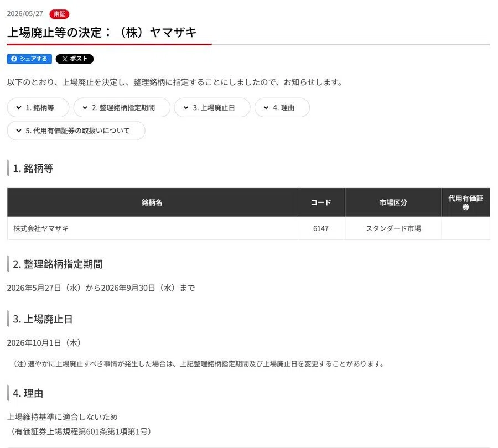This screenshot has height=448, width=498.
Task: Click section heading 2. 整理銘柄指定期間
Action: point(58,264)
